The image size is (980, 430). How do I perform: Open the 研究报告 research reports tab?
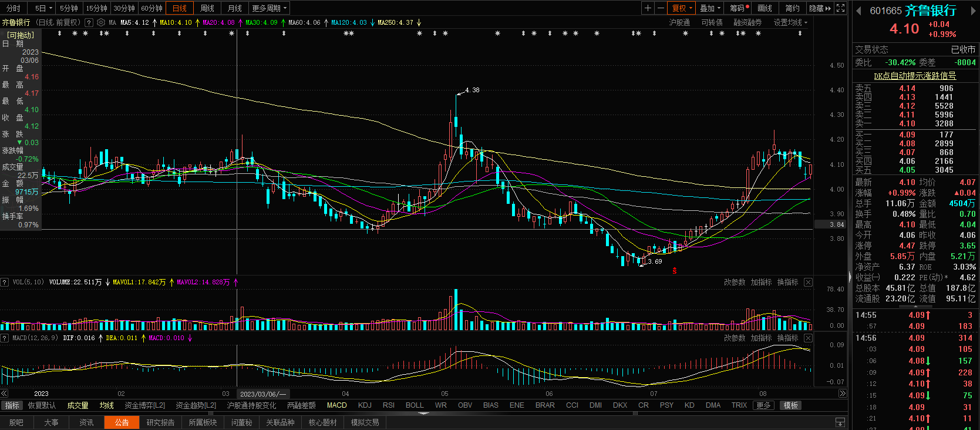point(160,422)
